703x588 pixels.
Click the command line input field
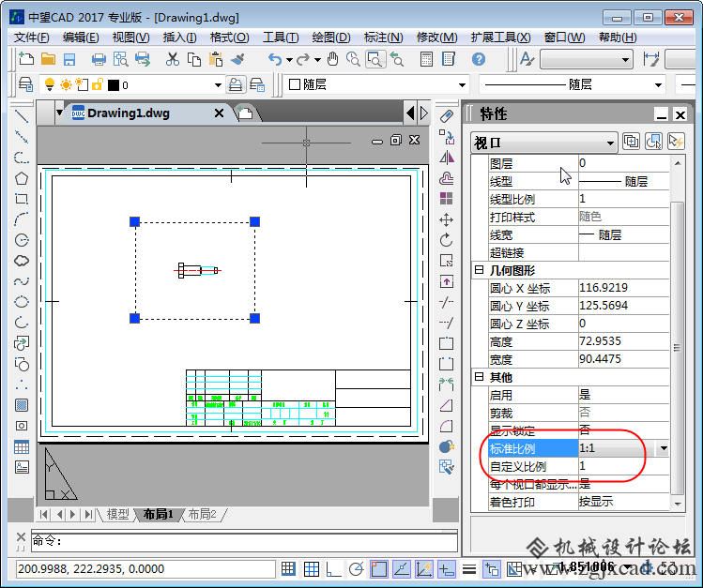click(244, 542)
